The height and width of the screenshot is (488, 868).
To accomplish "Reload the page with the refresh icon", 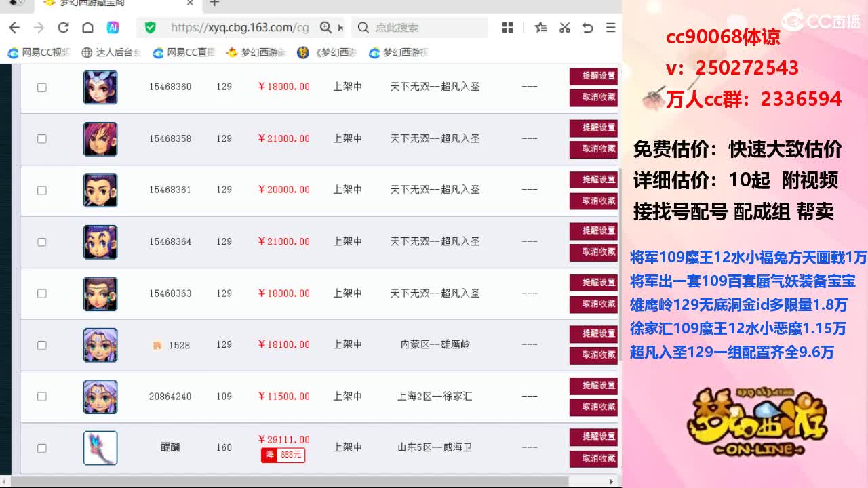I will [63, 28].
